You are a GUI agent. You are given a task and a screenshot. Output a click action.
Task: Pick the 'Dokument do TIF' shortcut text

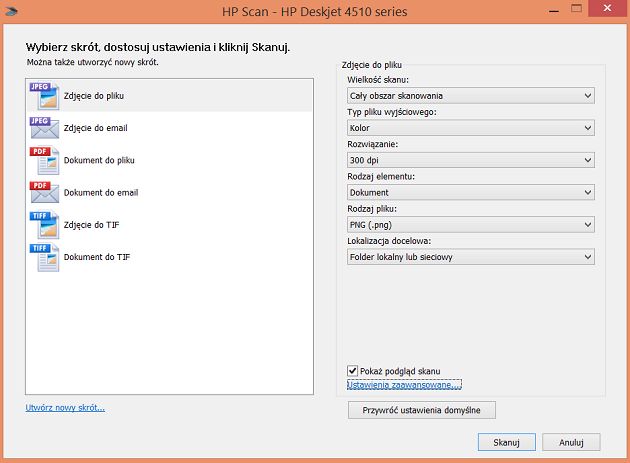[x=97, y=257]
